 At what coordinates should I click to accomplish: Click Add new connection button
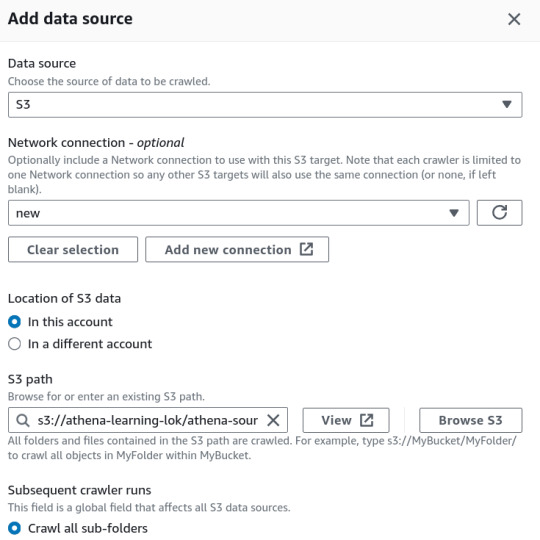[x=237, y=249]
